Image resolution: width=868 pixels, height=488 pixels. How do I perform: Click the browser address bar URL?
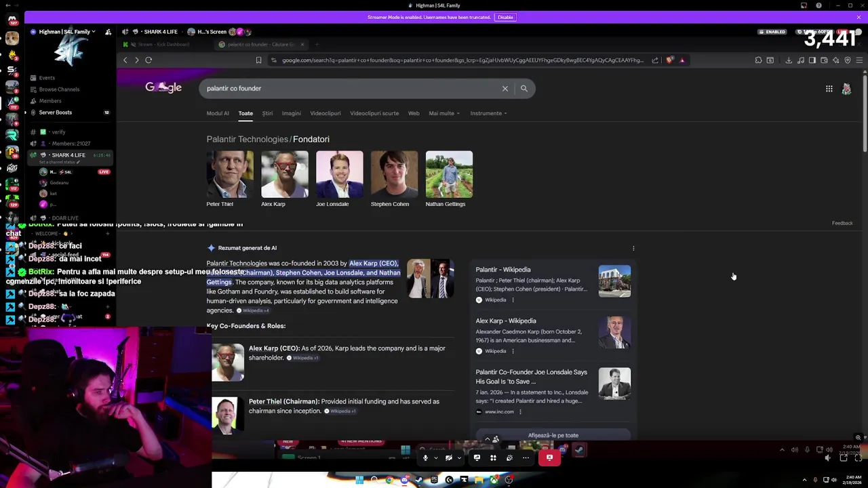(462, 60)
